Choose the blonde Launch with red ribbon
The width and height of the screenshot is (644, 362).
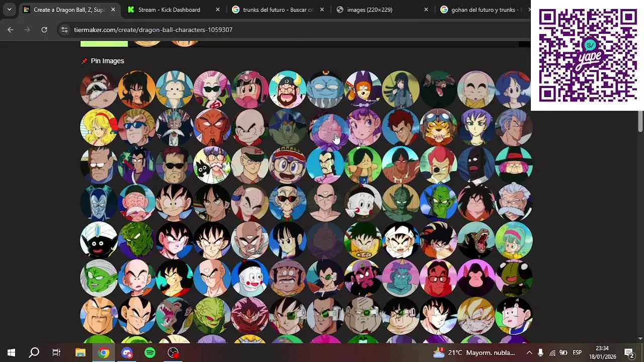[99, 127]
